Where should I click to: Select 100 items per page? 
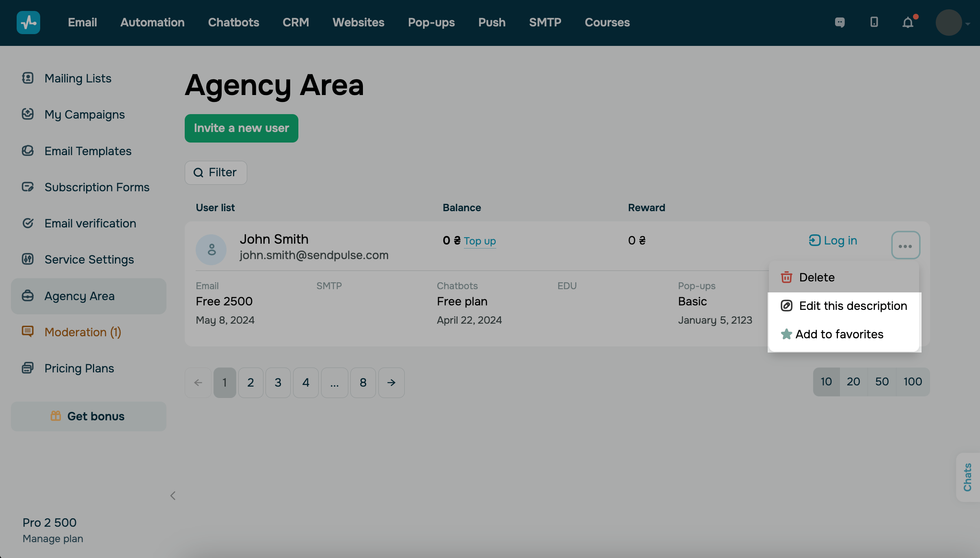[x=912, y=382]
